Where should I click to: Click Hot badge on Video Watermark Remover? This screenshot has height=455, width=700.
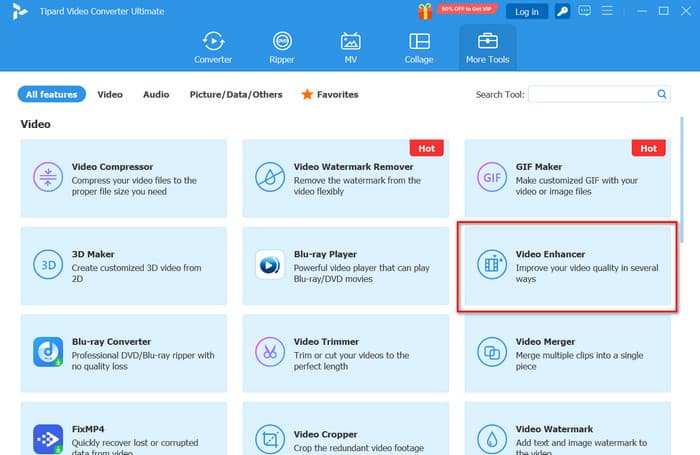[426, 148]
